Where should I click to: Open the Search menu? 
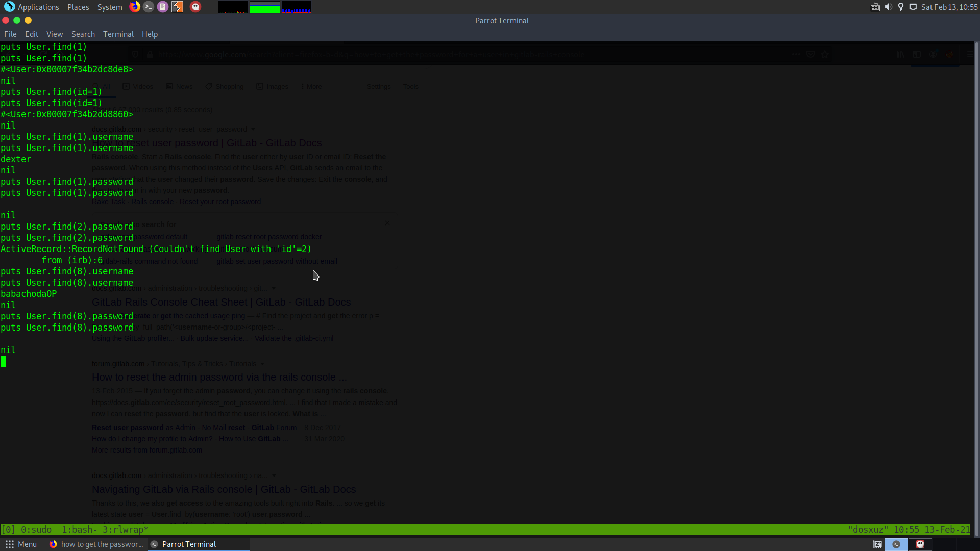pyautogui.click(x=83, y=34)
